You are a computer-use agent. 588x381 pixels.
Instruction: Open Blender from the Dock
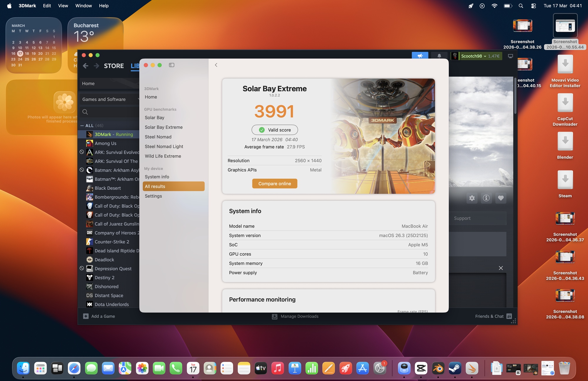point(438,368)
